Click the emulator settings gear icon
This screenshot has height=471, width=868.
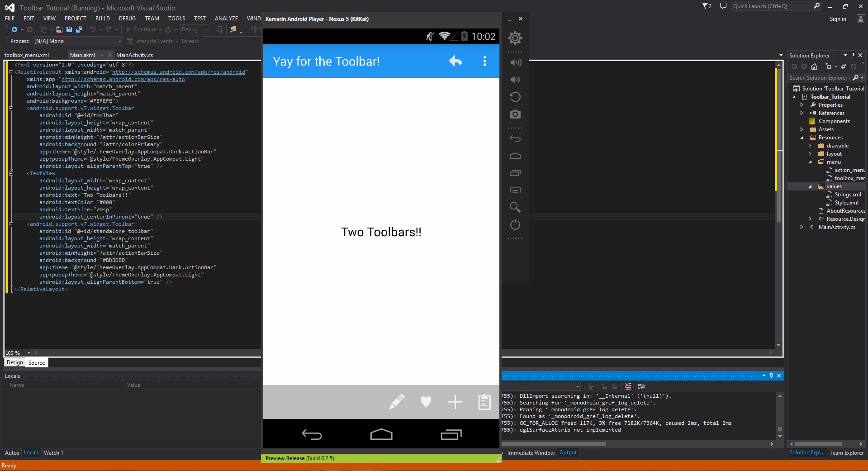tap(515, 38)
